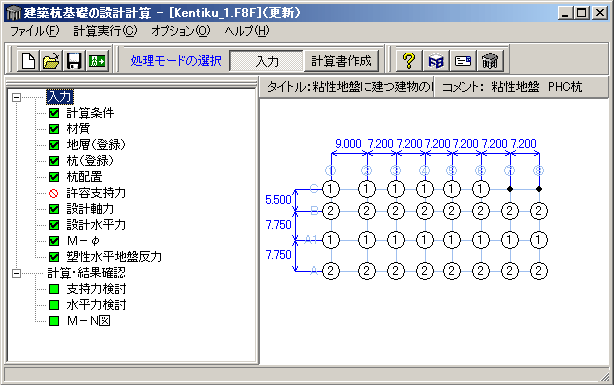This screenshot has width=614, height=385.
Task: Open 地層(登録) in the input tree
Action: pos(96,145)
